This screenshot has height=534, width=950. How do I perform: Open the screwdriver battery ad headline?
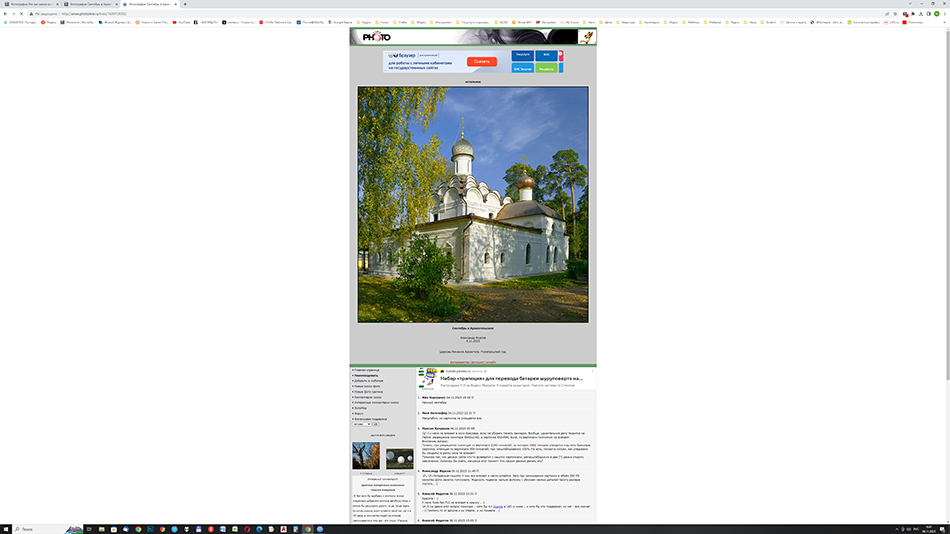click(511, 378)
